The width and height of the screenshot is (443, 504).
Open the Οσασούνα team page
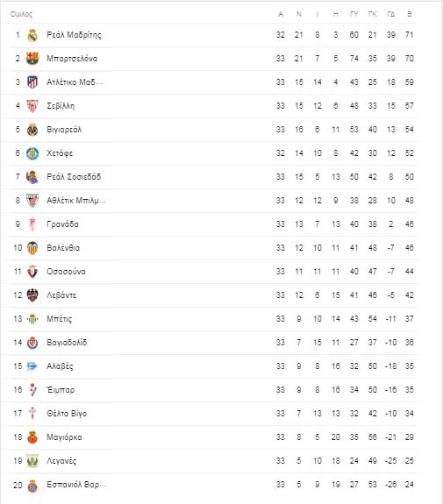click(66, 272)
